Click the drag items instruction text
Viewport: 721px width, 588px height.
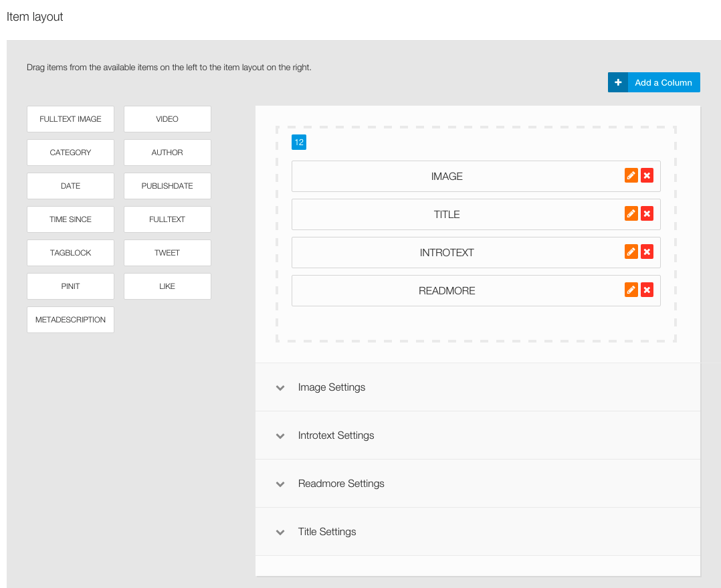tap(169, 68)
